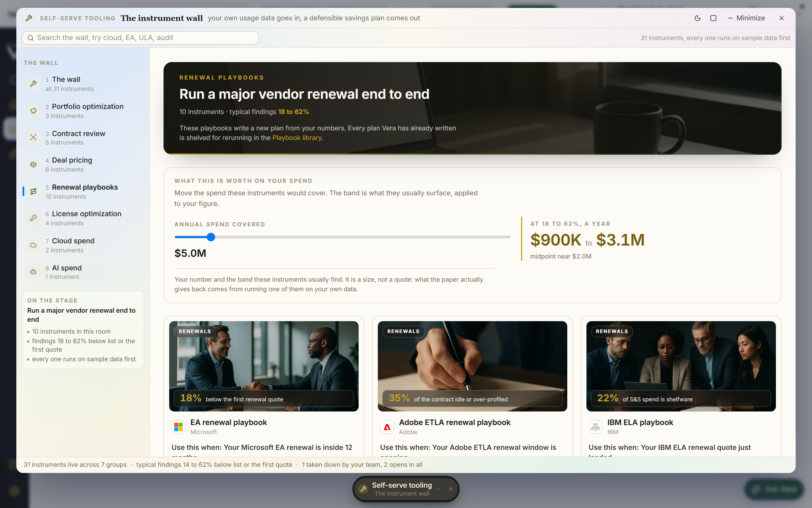812x508 pixels.
Task: Click the '$5.0M' annual spend value
Action: [190, 253]
